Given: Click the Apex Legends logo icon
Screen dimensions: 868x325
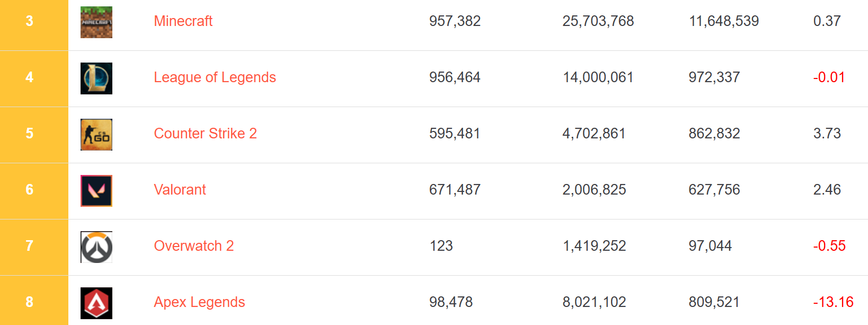Looking at the screenshot, I should pyautogui.click(x=96, y=303).
